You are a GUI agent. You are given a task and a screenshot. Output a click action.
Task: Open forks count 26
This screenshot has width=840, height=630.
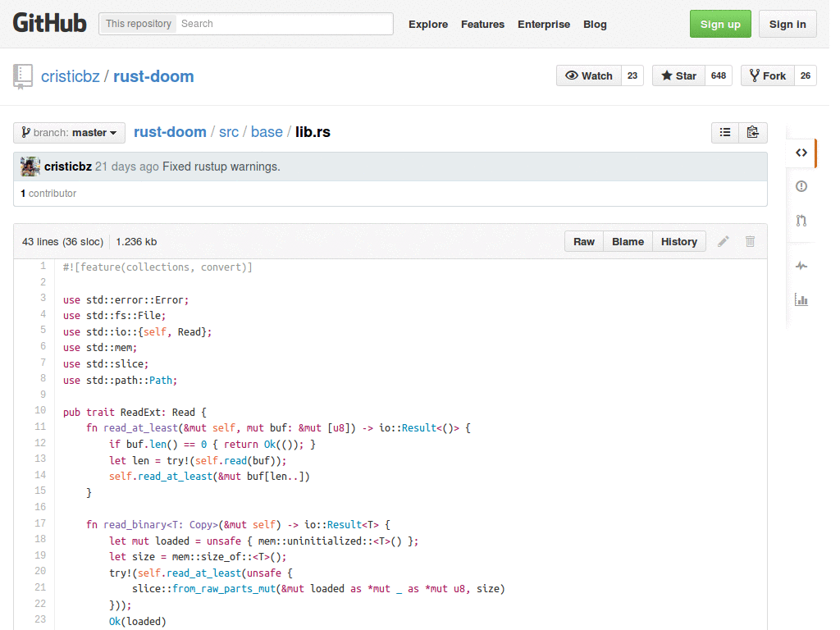(x=806, y=75)
